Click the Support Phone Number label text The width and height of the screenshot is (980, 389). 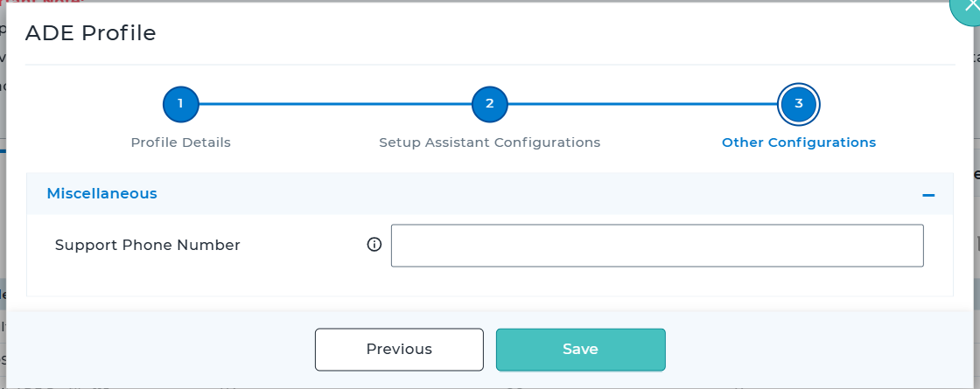(x=147, y=246)
